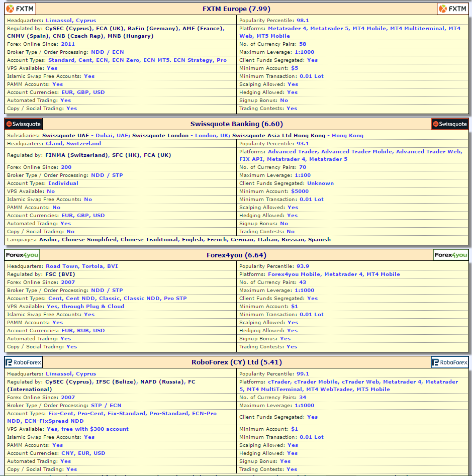Click the Swissquote Asia Ltd Hong Kong name
This screenshot has height=476, width=472.
click(x=278, y=135)
